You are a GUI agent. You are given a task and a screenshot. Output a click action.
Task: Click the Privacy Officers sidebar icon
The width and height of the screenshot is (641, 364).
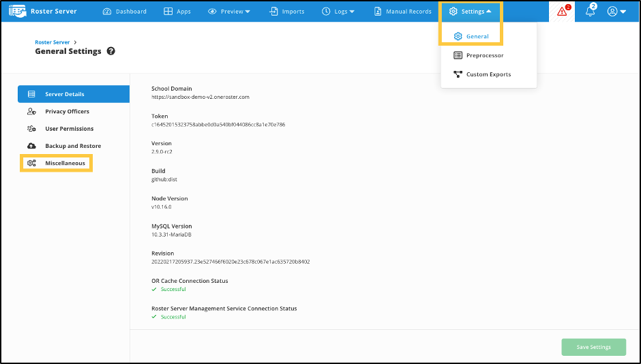click(31, 112)
